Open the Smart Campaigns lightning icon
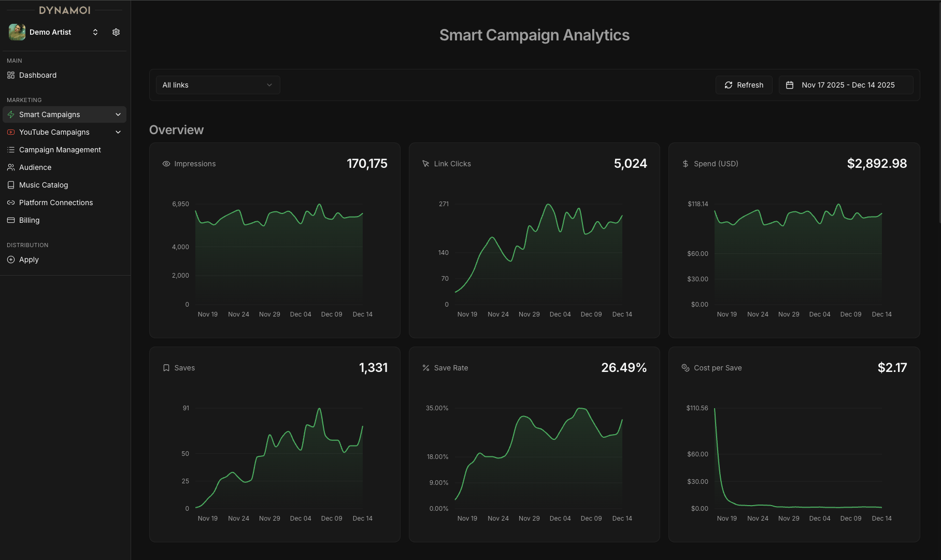 click(10, 114)
